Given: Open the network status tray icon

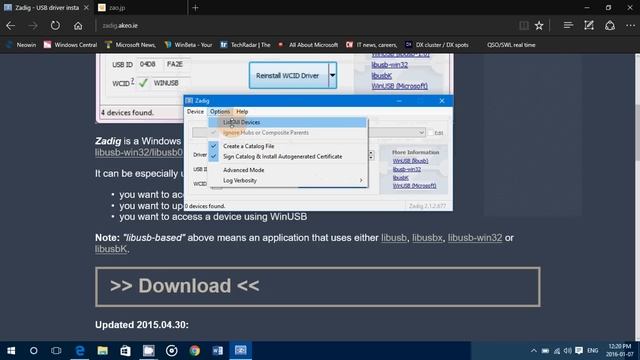Looking at the screenshot, I should pos(557,351).
